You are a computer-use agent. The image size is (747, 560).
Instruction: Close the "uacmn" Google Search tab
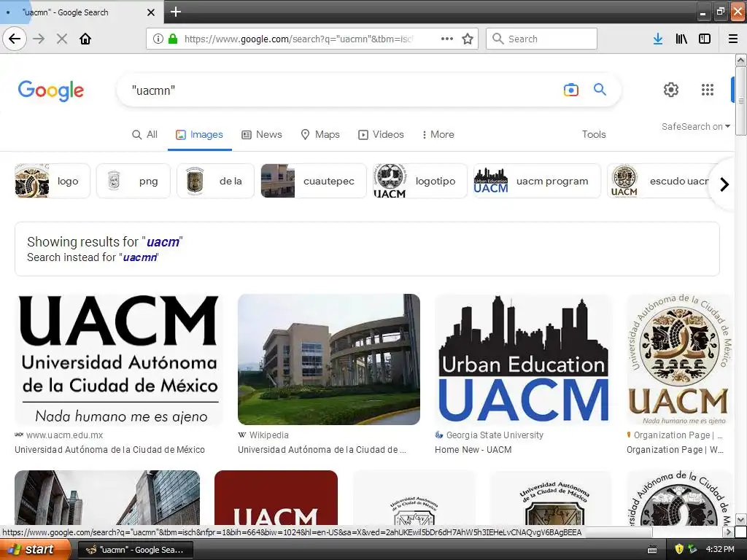pyautogui.click(x=150, y=12)
